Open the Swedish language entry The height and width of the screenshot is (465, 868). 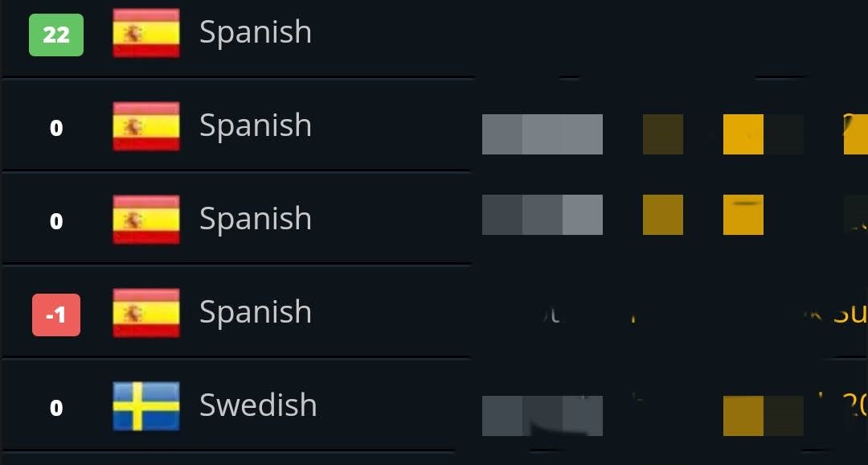pyautogui.click(x=258, y=405)
